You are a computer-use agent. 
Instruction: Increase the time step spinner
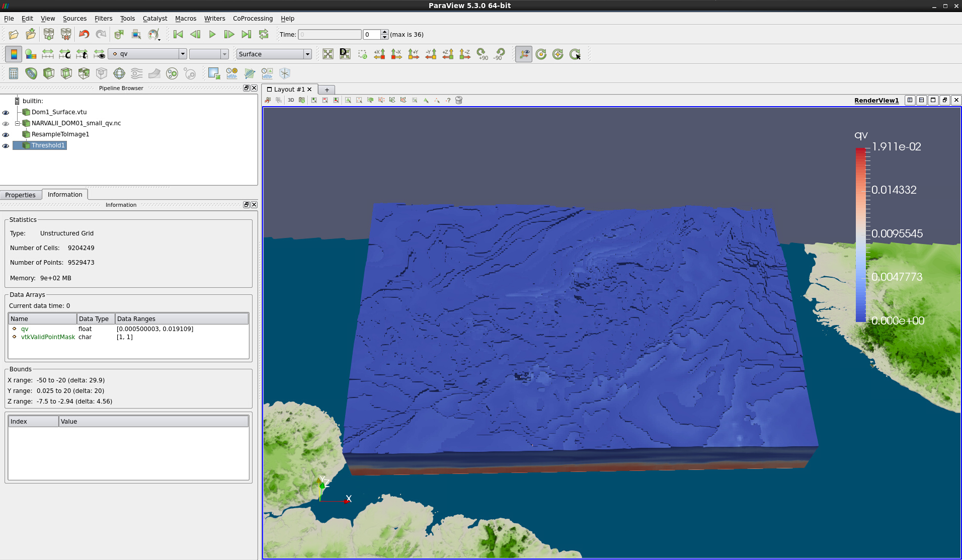385,32
